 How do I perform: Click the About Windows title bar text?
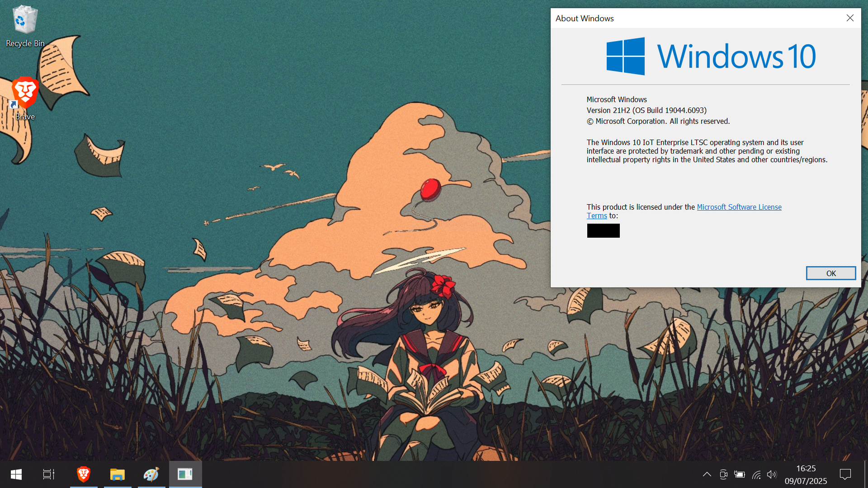point(585,18)
